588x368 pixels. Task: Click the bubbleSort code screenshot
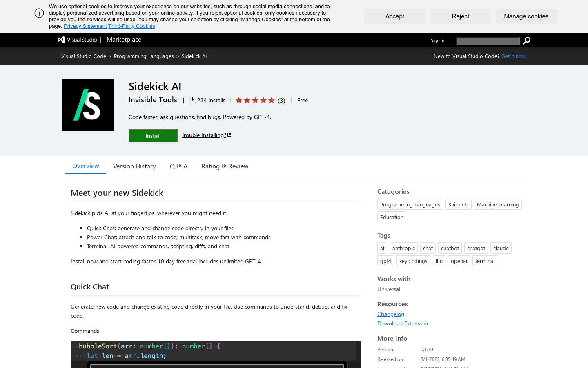pyautogui.click(x=216, y=355)
